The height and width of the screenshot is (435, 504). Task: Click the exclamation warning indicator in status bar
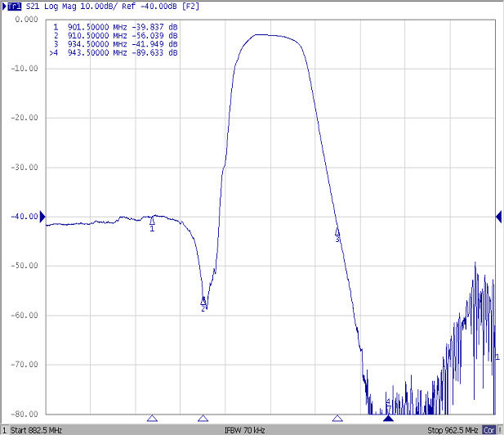[499, 429]
